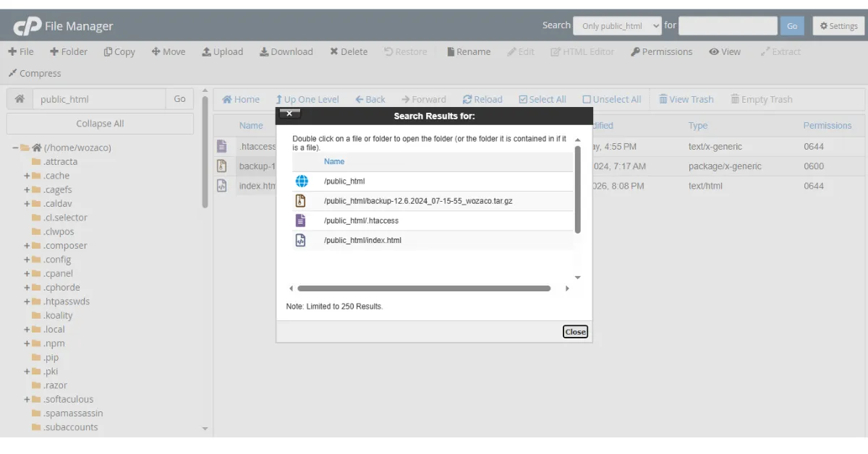Click Empty Trash

tap(762, 99)
